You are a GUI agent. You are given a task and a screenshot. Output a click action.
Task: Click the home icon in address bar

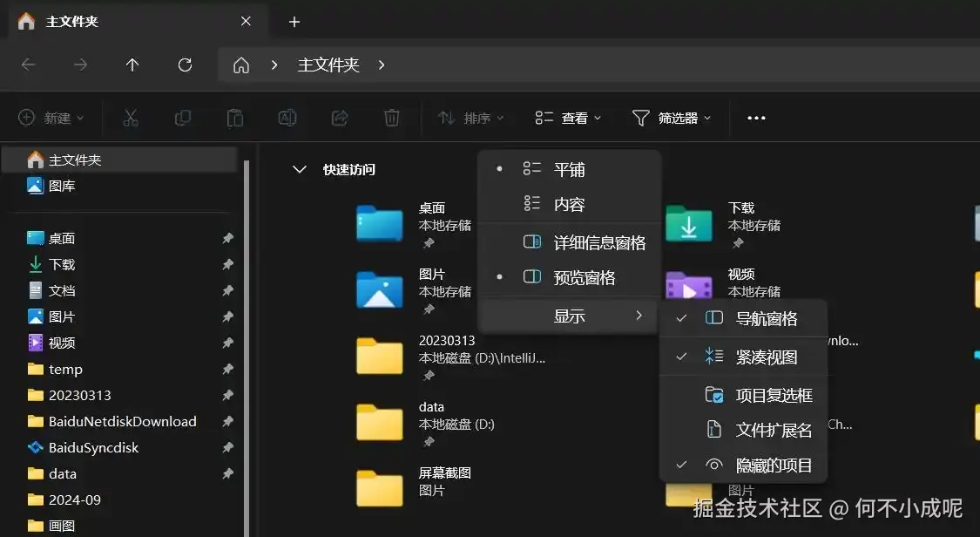(241, 65)
